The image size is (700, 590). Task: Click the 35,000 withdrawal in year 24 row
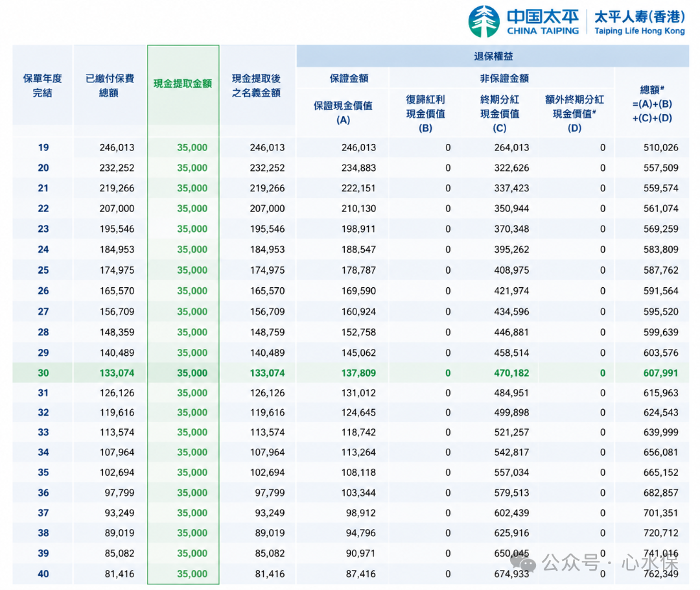pyautogui.click(x=192, y=249)
